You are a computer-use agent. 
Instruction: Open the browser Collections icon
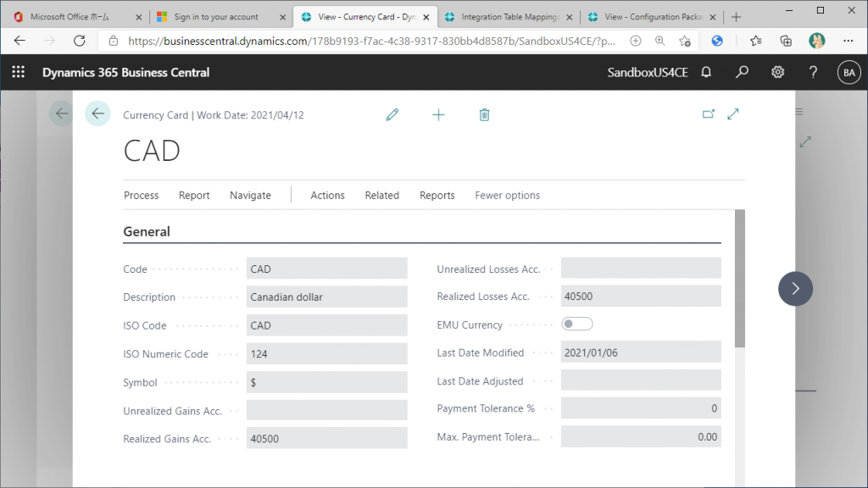click(786, 41)
